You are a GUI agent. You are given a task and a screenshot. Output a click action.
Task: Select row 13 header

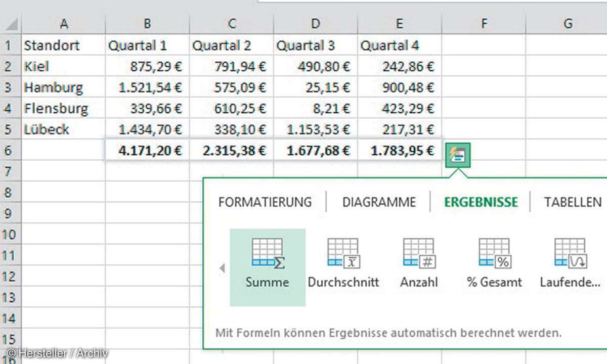(11, 297)
